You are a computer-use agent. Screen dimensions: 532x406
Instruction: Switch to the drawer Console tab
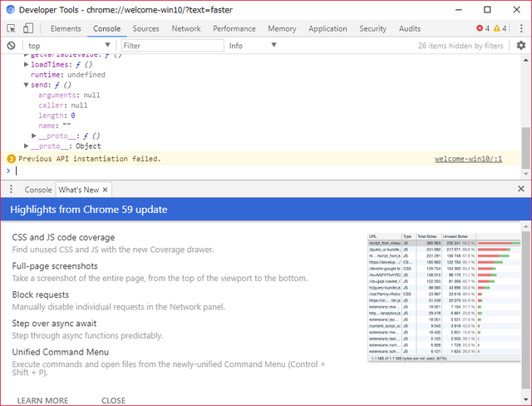coord(38,190)
